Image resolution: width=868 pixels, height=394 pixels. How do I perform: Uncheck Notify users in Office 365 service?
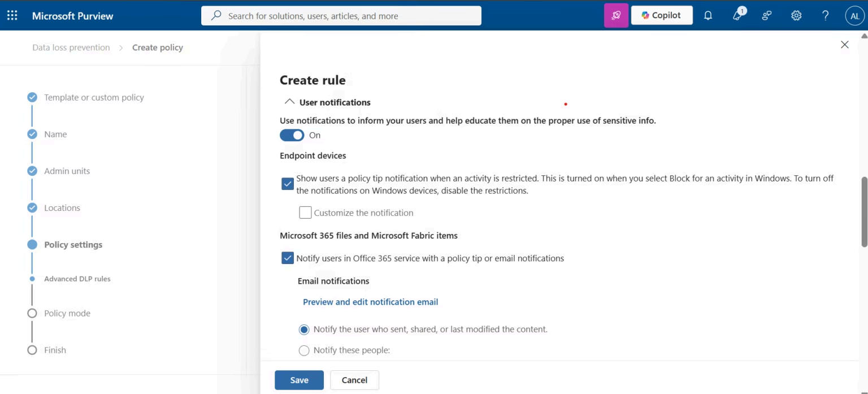288,258
